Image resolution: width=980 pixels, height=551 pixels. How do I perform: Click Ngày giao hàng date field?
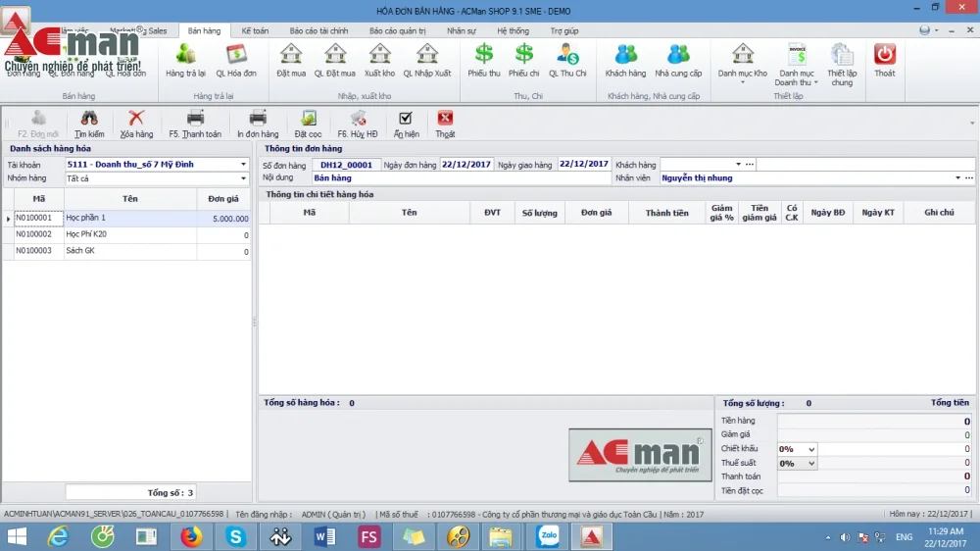pos(584,164)
